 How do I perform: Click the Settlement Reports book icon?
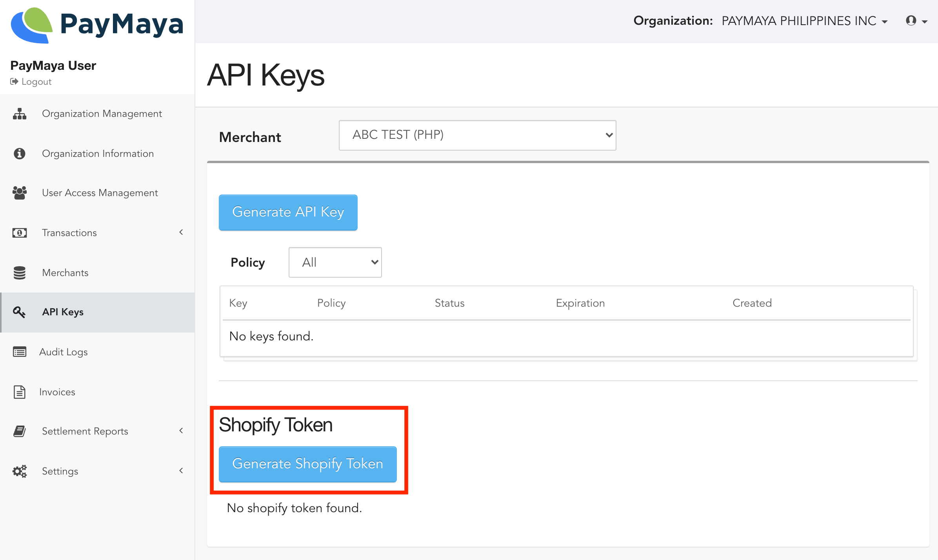[x=20, y=431]
